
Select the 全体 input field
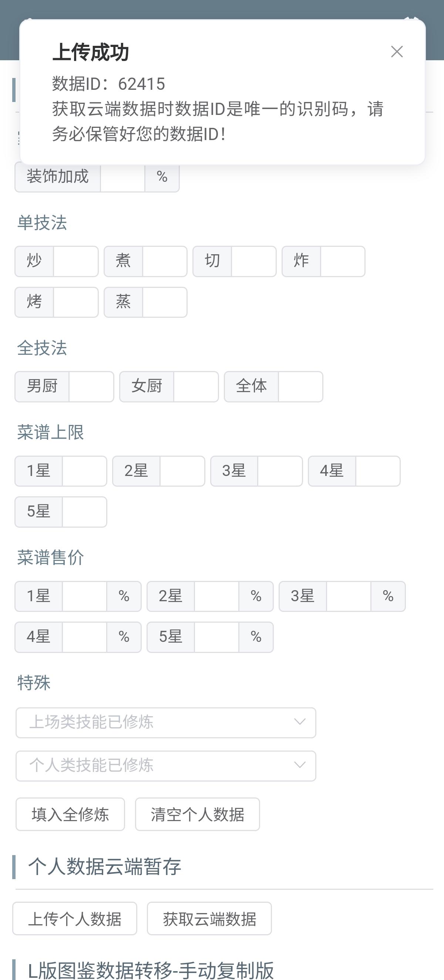300,387
